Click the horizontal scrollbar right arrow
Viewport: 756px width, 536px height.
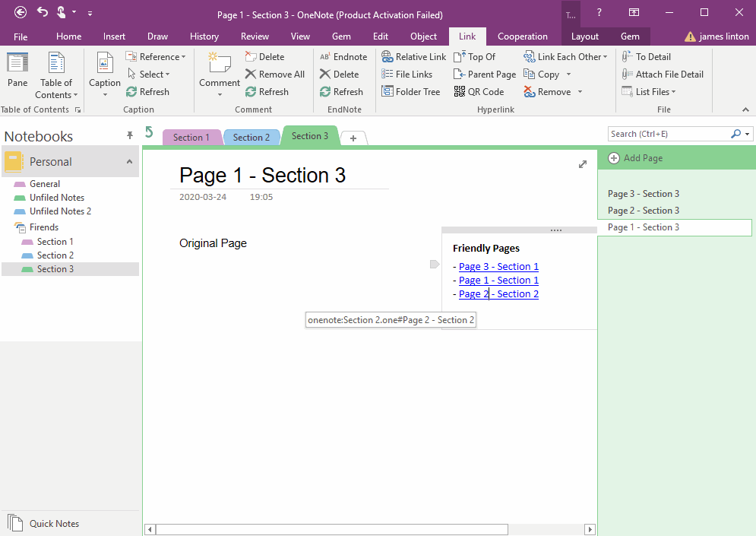pos(590,530)
